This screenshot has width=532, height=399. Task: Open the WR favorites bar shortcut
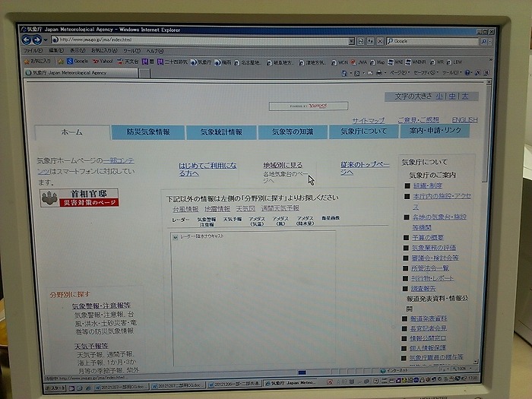tap(437, 62)
